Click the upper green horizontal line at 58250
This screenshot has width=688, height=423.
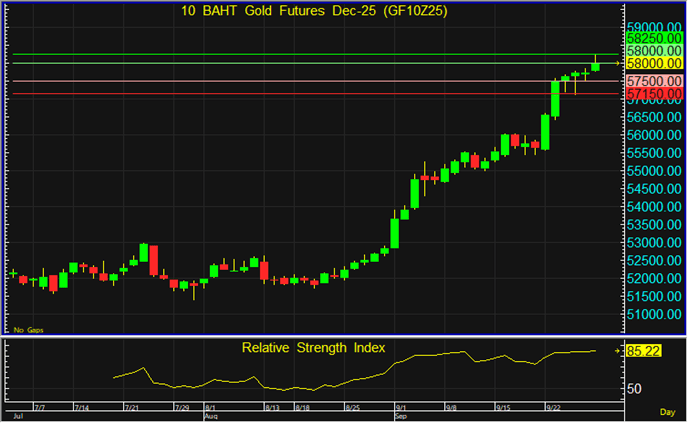[300, 53]
